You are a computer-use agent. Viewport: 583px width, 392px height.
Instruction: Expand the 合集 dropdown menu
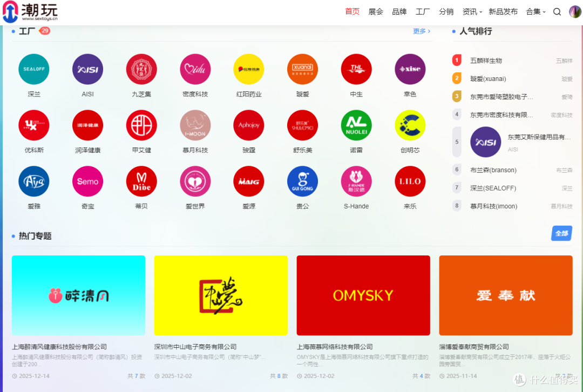(535, 12)
